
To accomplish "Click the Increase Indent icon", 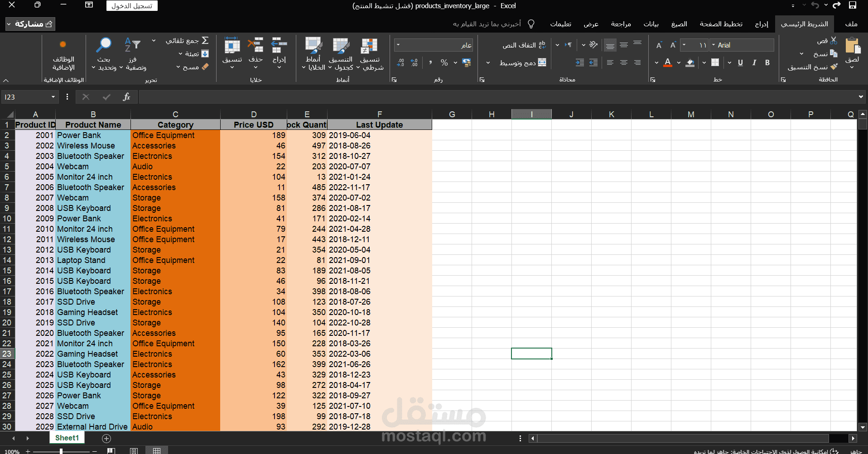I will coord(580,62).
